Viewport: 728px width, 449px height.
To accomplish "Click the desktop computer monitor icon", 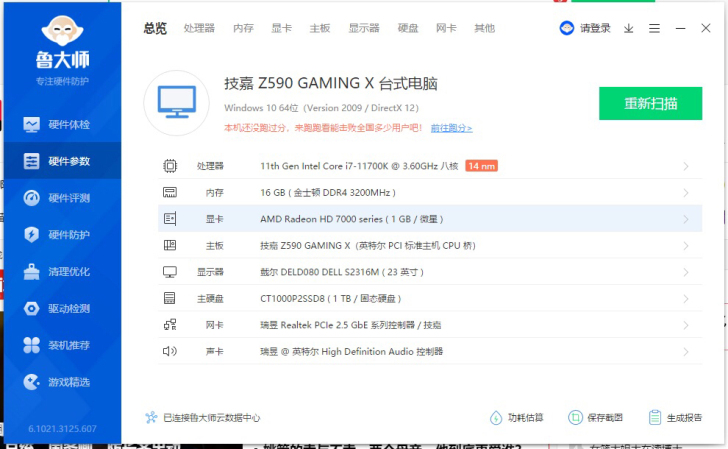I will (x=176, y=103).
